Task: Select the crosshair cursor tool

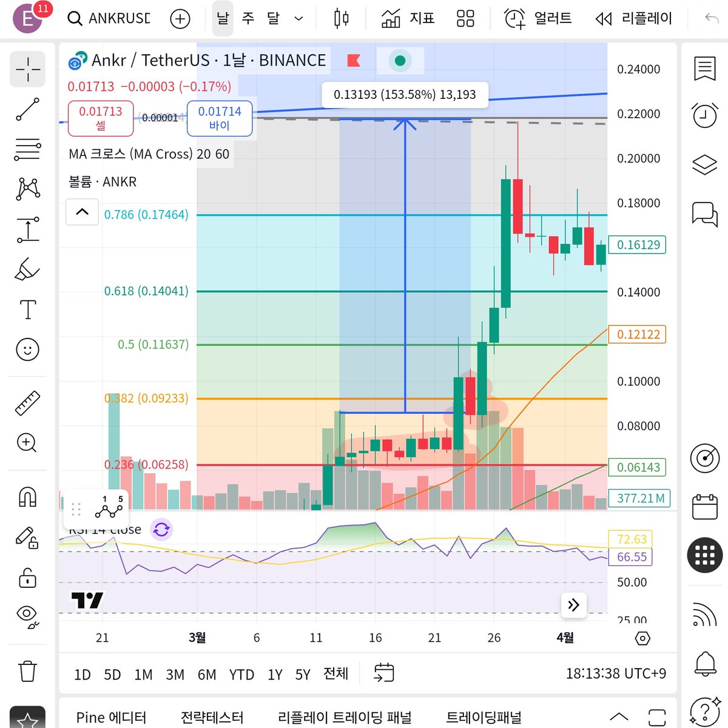Action: coord(28,69)
